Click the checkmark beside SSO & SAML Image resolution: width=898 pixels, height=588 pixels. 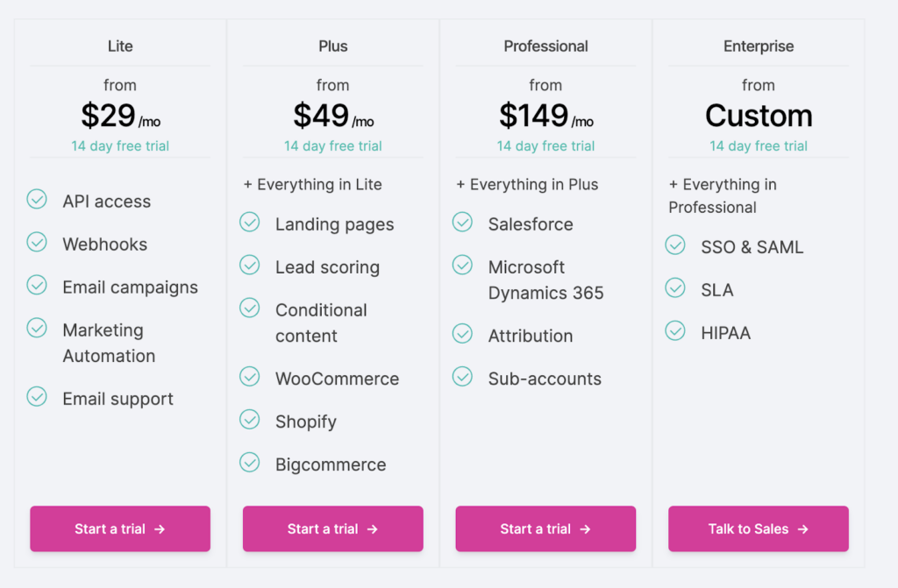[675, 245]
